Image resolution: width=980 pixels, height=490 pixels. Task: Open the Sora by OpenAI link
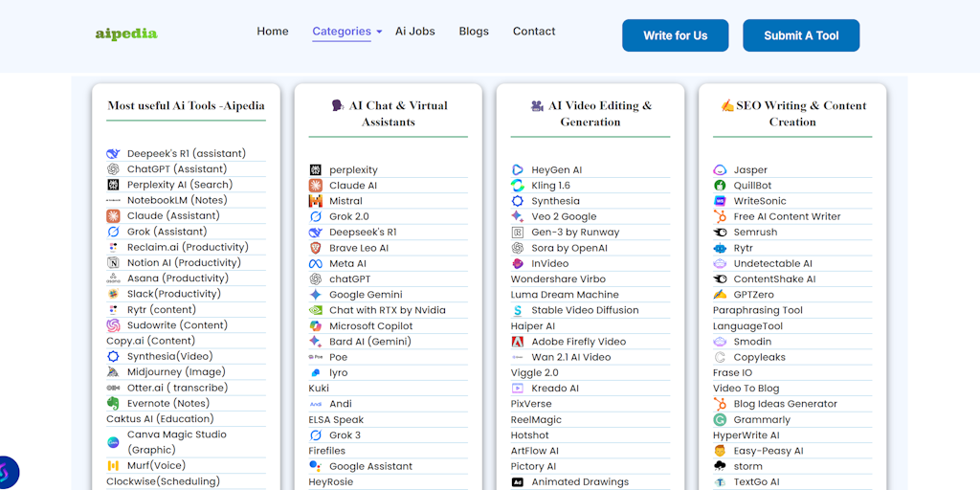point(569,248)
